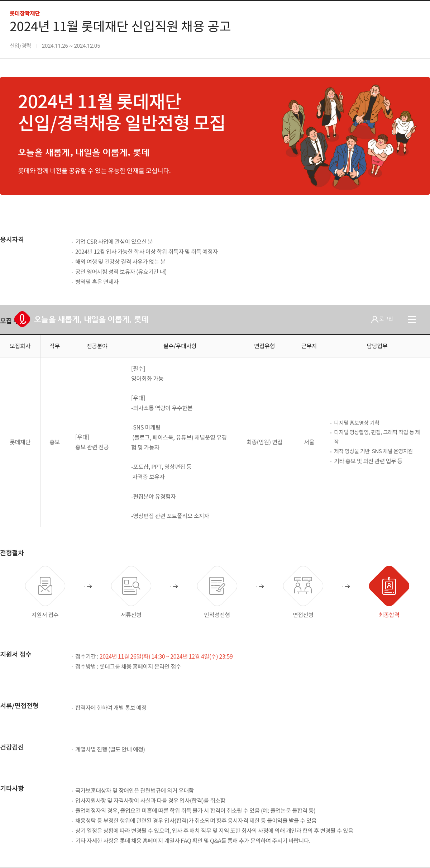Click the 지원서 접수 envelope step icon

(45, 586)
